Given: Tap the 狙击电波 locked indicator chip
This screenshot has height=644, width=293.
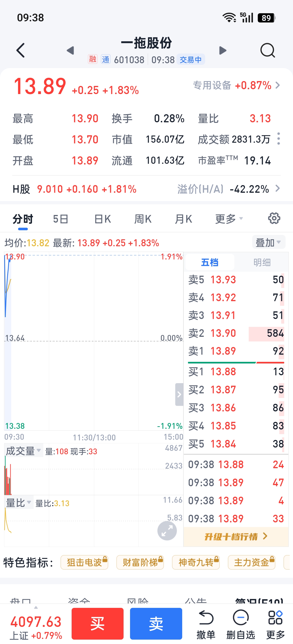Looking at the screenshot, I should 84,562.
